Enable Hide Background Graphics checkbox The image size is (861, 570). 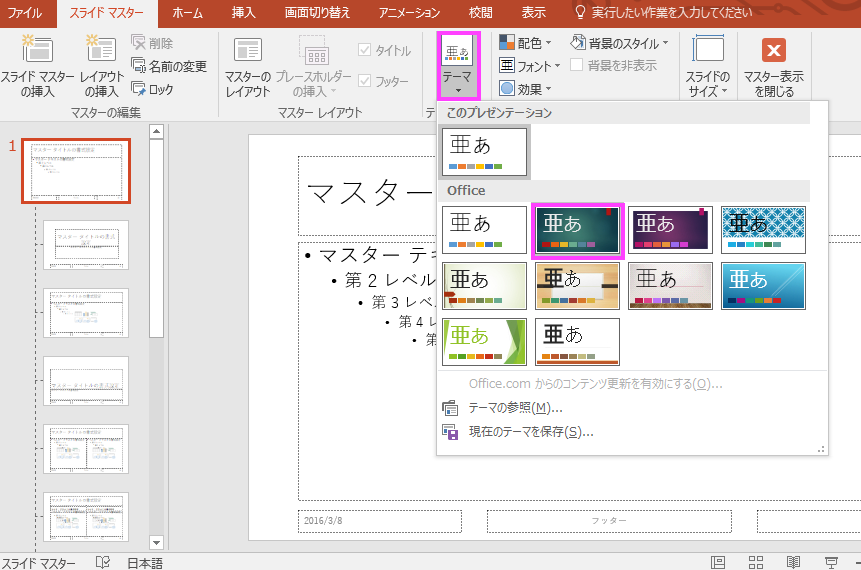[577, 65]
